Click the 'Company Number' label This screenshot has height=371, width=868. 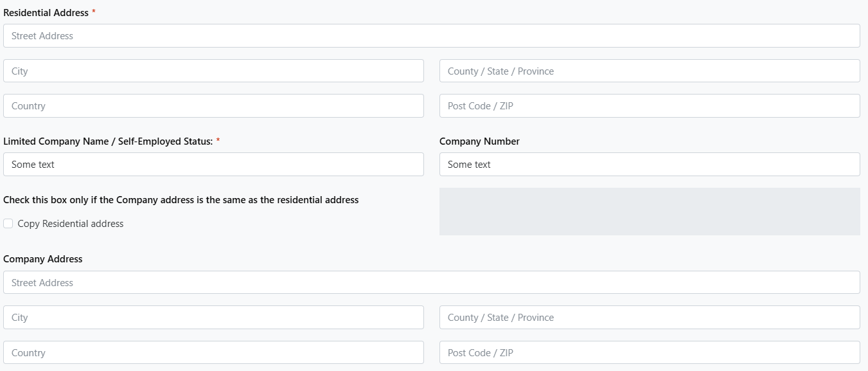point(479,141)
